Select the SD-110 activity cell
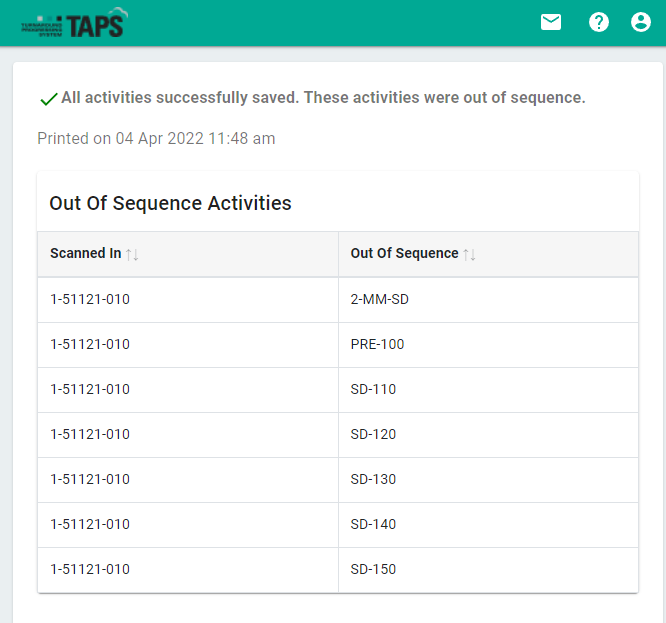This screenshot has height=623, width=666. 373,389
